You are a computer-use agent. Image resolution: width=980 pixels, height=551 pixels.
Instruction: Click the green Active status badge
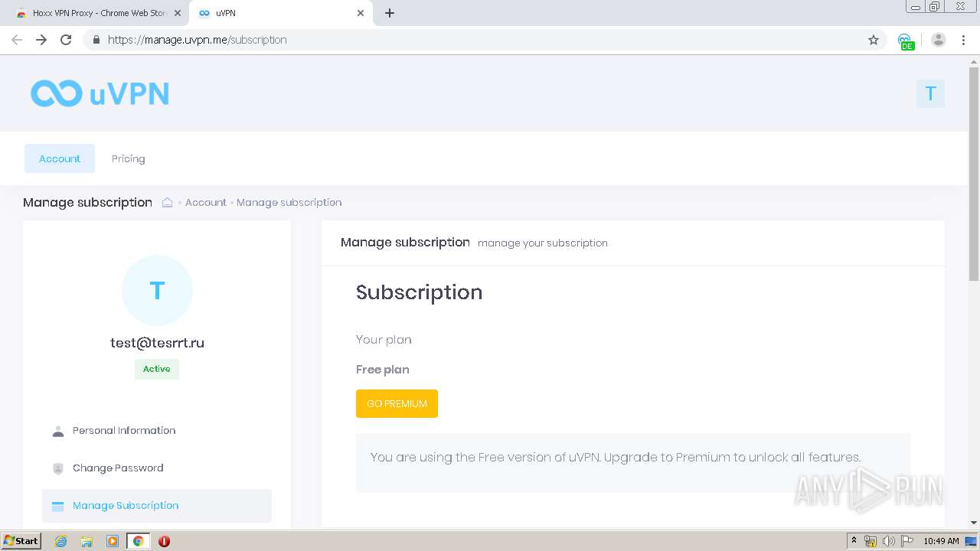click(x=157, y=369)
